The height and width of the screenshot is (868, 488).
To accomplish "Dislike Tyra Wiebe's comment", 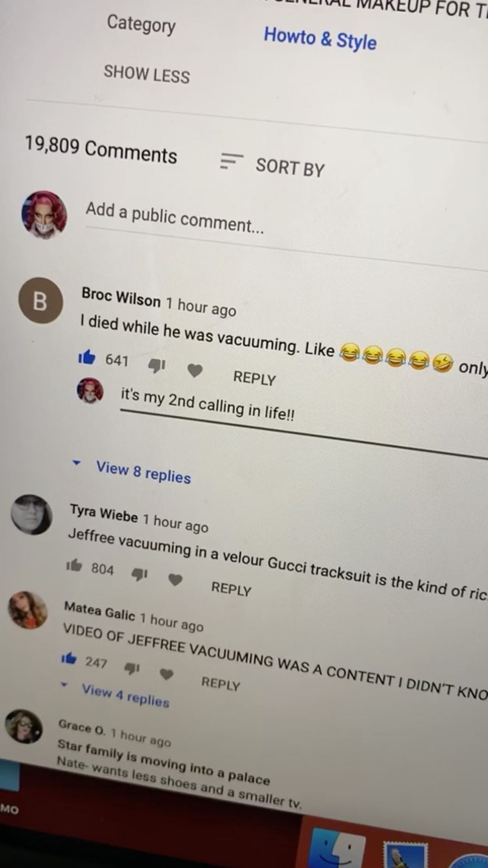I will 139,574.
